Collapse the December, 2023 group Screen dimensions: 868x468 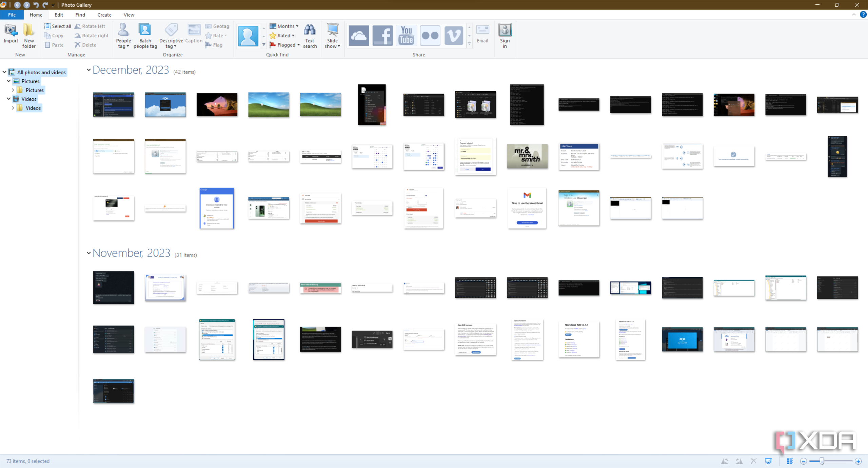[x=88, y=70]
